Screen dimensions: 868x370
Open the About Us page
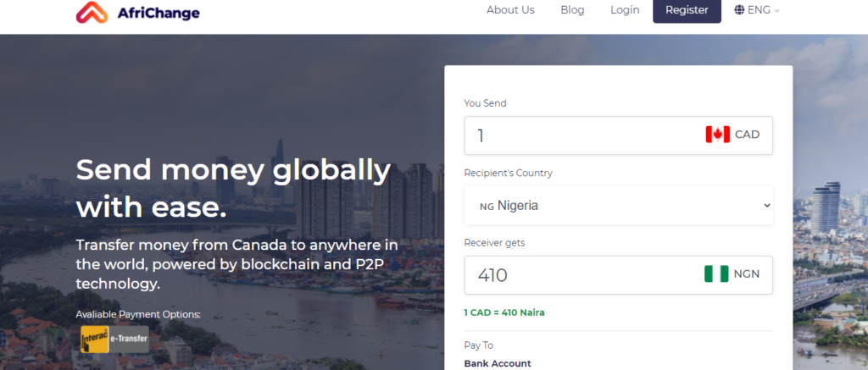pyautogui.click(x=510, y=10)
